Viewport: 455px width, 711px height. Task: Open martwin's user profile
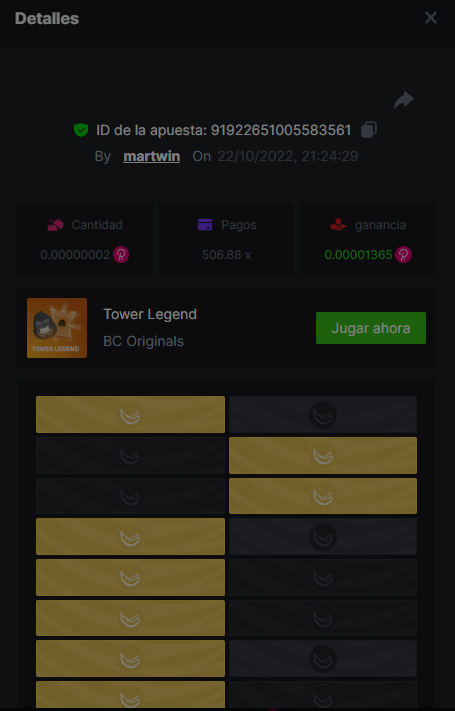click(x=152, y=156)
